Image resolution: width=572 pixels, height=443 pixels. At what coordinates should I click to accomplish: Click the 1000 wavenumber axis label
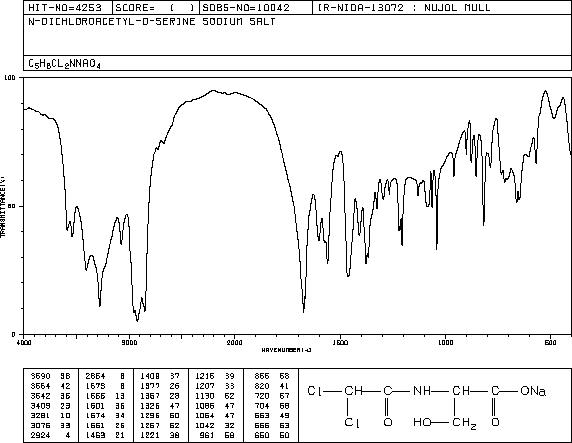(445, 342)
